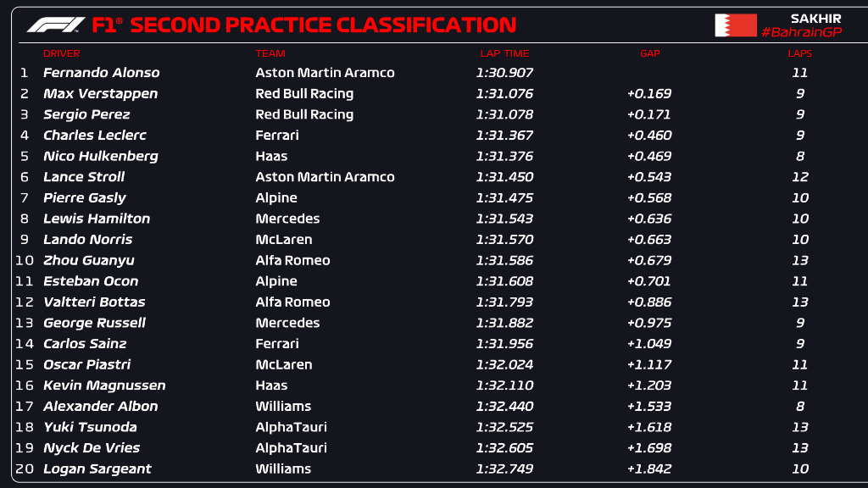Click the LAPS column header
The image size is (868, 488).
[x=799, y=53]
